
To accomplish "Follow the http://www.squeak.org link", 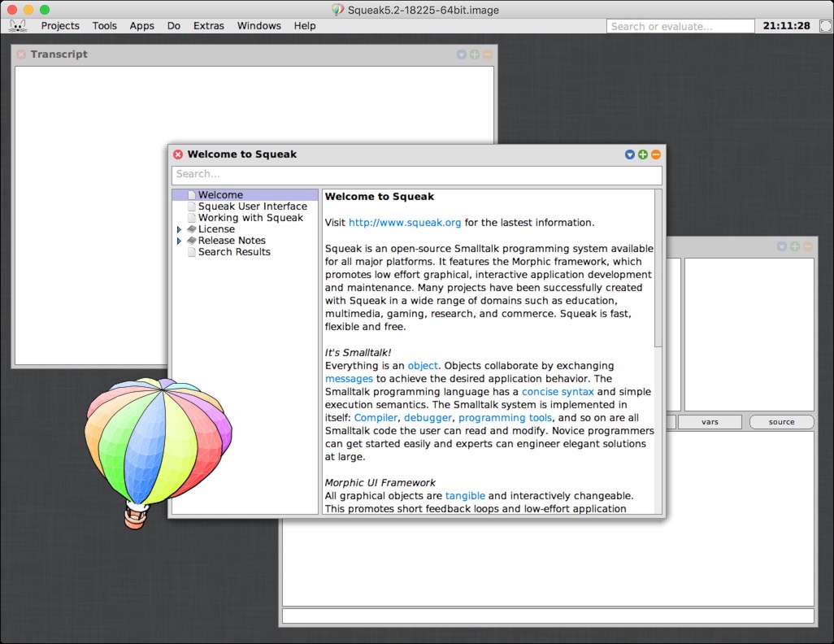I will [x=405, y=223].
